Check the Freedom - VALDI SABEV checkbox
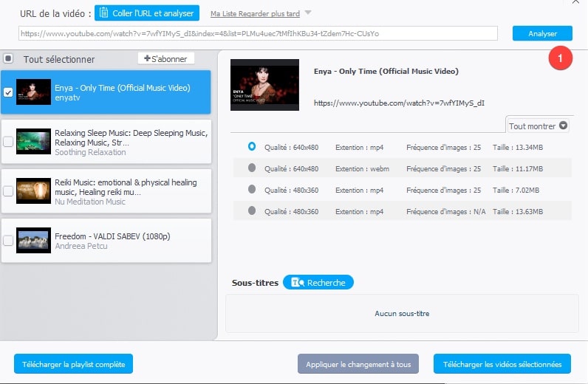Viewport: 588px width, 384px height. (x=8, y=241)
